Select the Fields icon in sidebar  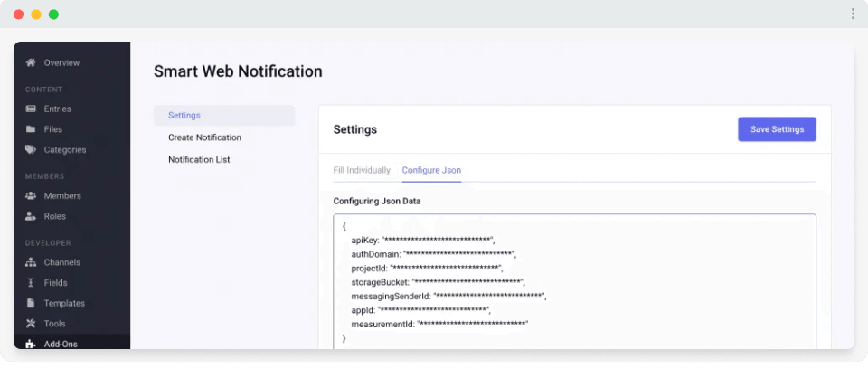coord(31,283)
